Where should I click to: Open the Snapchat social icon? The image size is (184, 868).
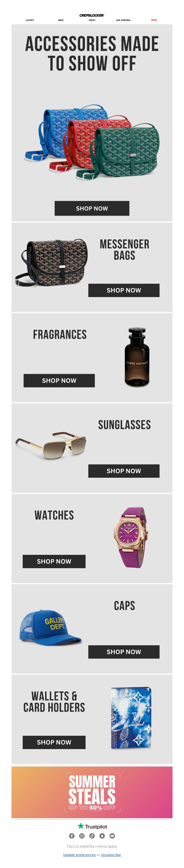102,836
